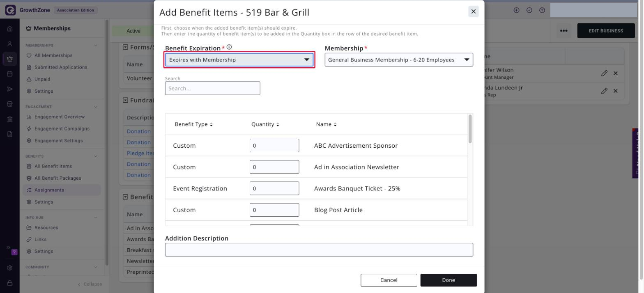The height and width of the screenshot is (293, 644).
Task: Collapse the Fundraising section expander
Action: (126, 100)
